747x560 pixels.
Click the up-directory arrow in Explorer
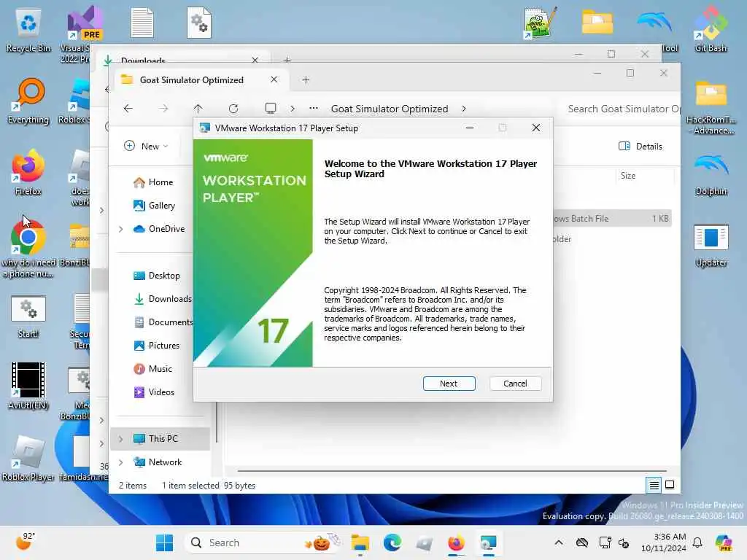[198, 109]
